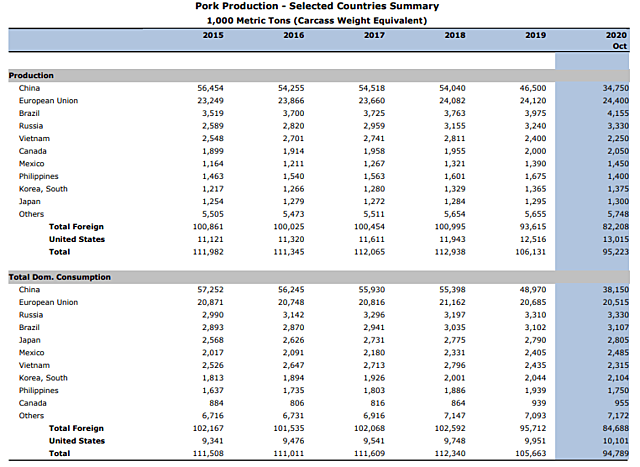This screenshot has height=467, width=640.
Task: Click Philippines production value 1,540
Action: click(x=293, y=177)
